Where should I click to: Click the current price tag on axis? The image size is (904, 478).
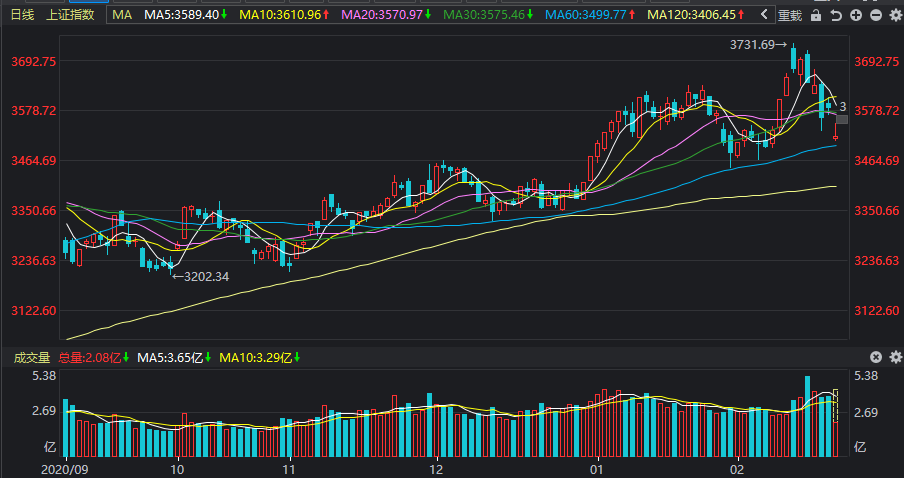click(842, 119)
